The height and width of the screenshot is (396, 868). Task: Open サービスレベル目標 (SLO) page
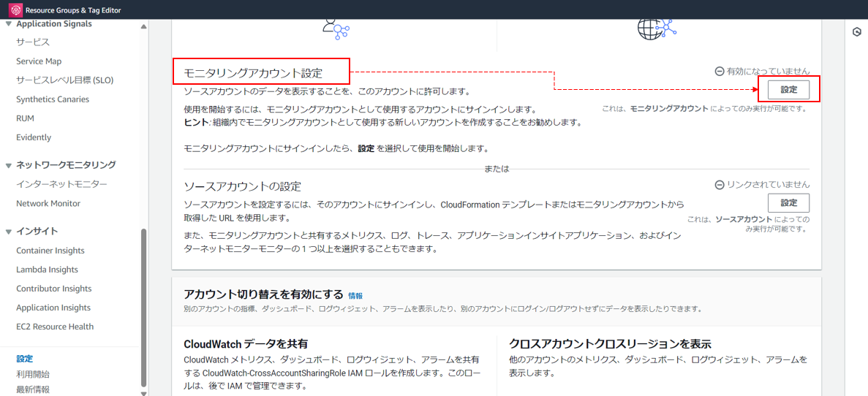coord(65,80)
